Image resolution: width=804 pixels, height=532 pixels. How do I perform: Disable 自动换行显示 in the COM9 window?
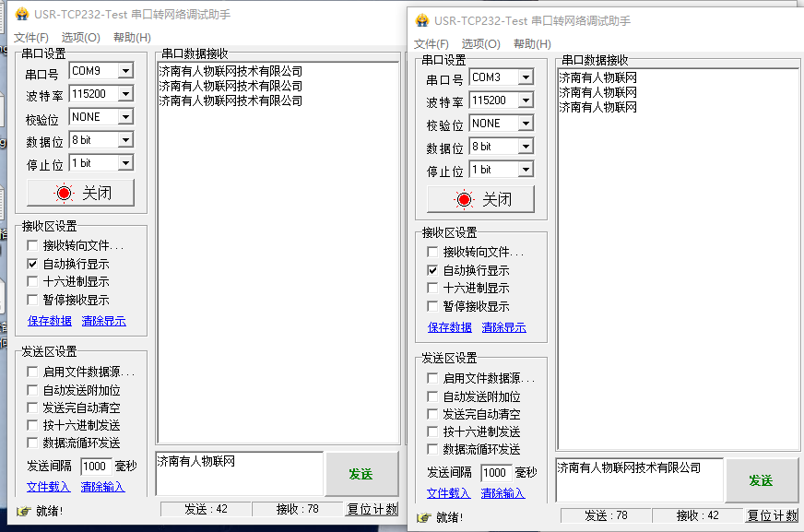(33, 264)
